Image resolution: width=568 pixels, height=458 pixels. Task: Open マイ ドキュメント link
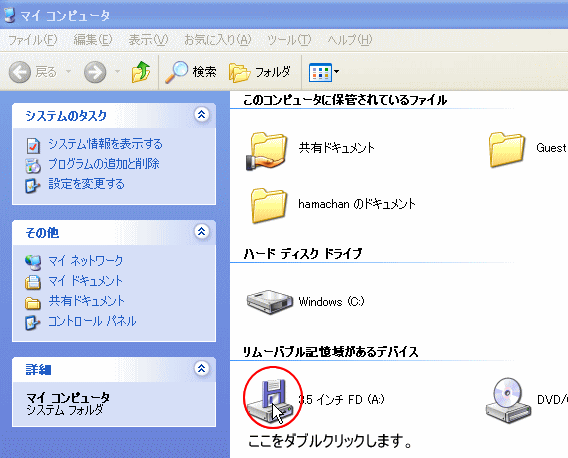(86, 281)
